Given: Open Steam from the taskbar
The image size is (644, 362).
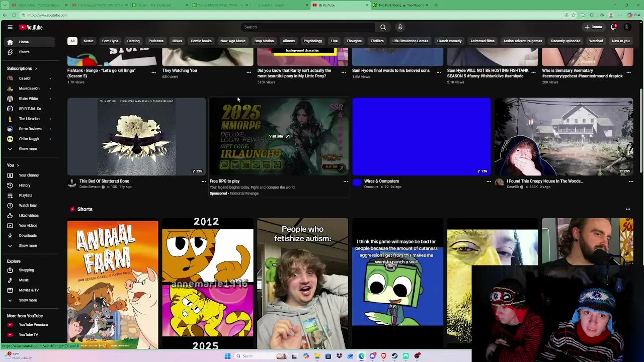Looking at the screenshot, I should tap(394, 356).
